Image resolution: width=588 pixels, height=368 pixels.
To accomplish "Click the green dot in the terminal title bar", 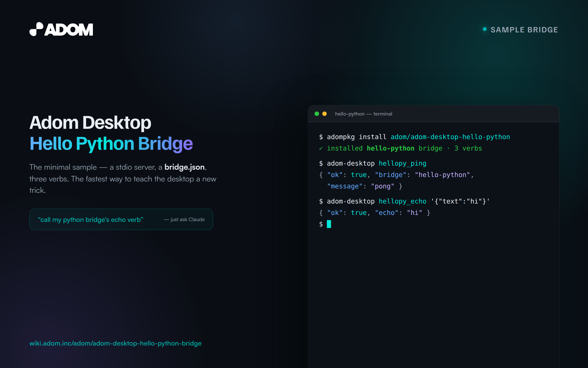I will pyautogui.click(x=317, y=114).
